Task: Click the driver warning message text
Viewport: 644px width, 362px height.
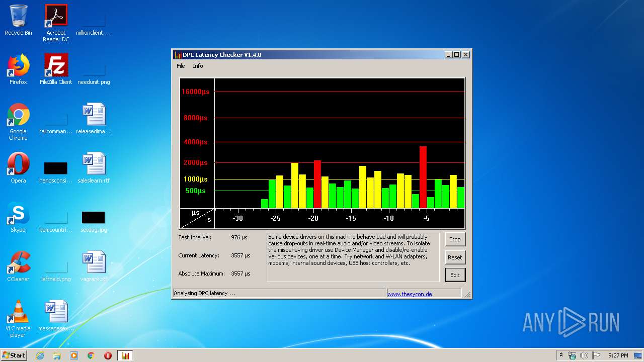Action: [x=348, y=250]
